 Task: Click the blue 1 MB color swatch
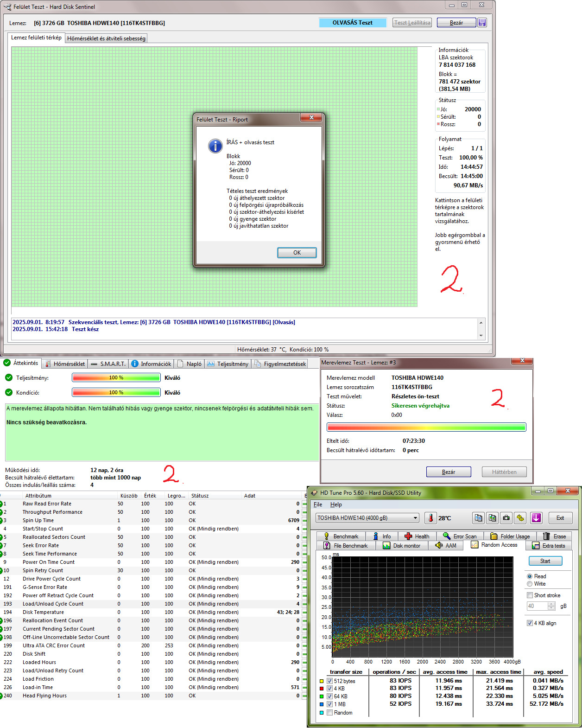(322, 704)
